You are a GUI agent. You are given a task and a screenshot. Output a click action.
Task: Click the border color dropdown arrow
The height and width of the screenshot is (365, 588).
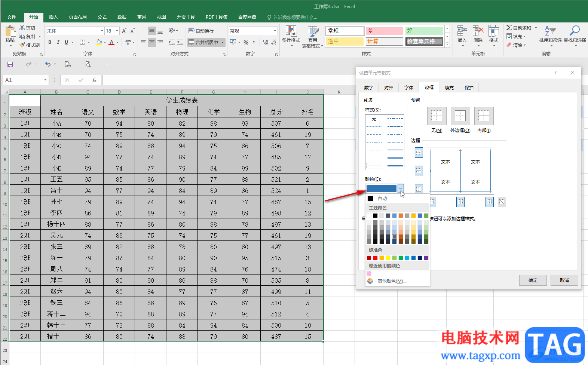pos(401,188)
